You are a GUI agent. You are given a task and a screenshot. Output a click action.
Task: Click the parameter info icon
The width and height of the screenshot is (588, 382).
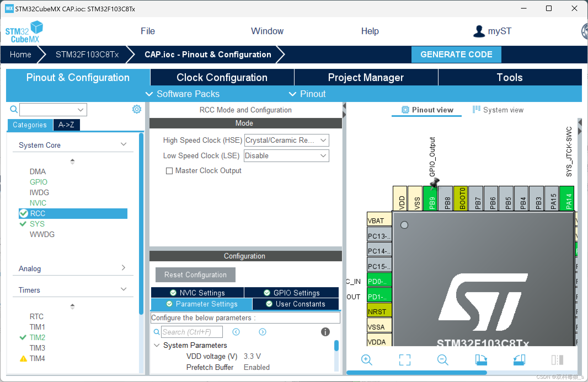coord(325,332)
